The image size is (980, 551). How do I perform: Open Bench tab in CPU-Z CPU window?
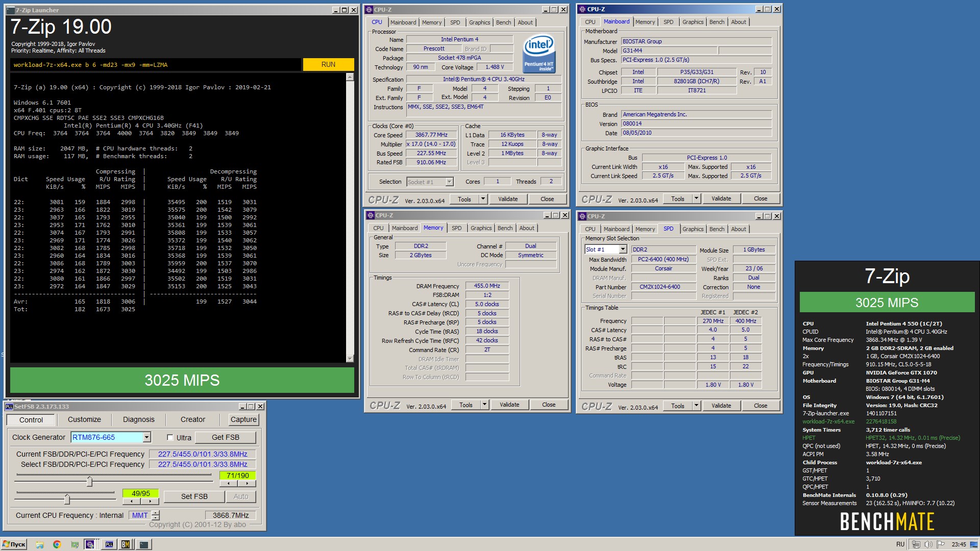pos(503,22)
